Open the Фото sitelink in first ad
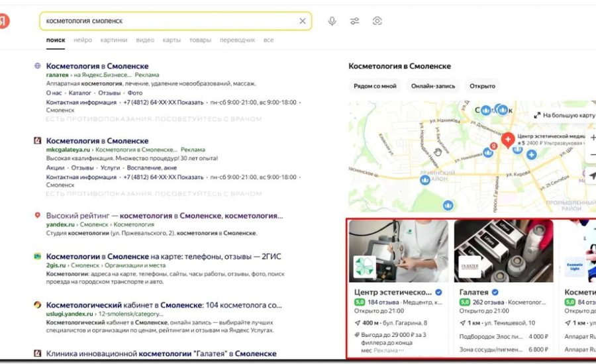 click(135, 93)
